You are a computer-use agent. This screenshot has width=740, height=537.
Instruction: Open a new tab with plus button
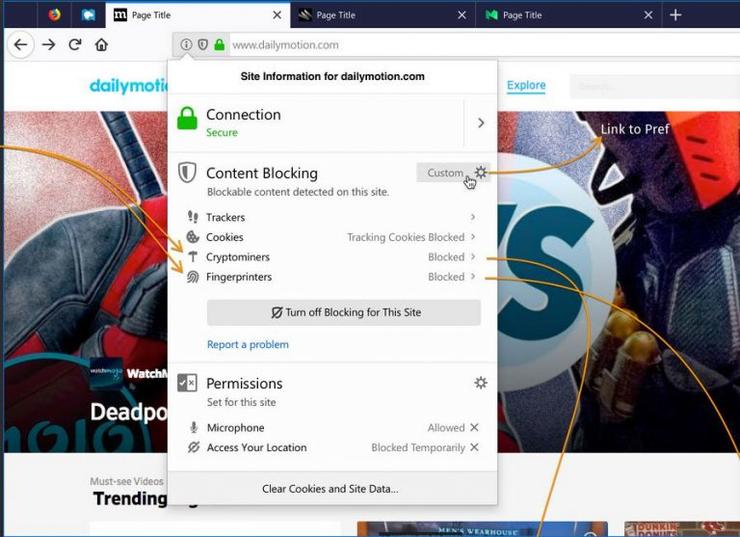[676, 15]
